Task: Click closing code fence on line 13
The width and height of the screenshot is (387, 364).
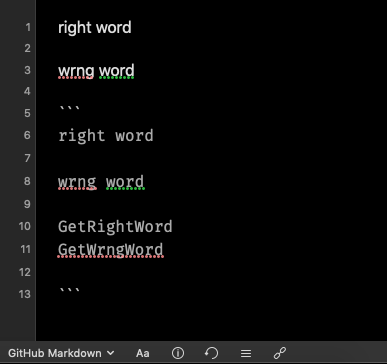Action: coord(69,290)
